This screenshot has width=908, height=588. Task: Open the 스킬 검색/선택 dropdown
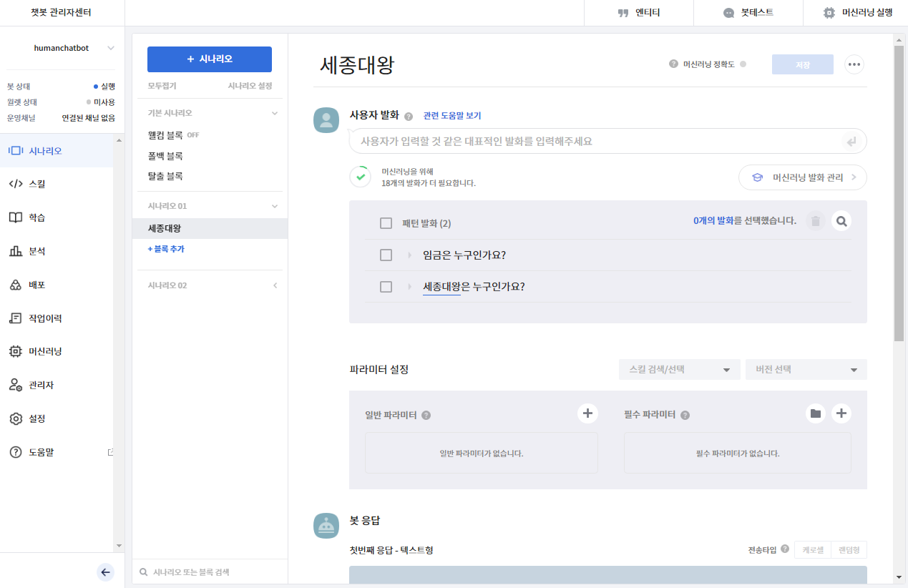(x=680, y=370)
